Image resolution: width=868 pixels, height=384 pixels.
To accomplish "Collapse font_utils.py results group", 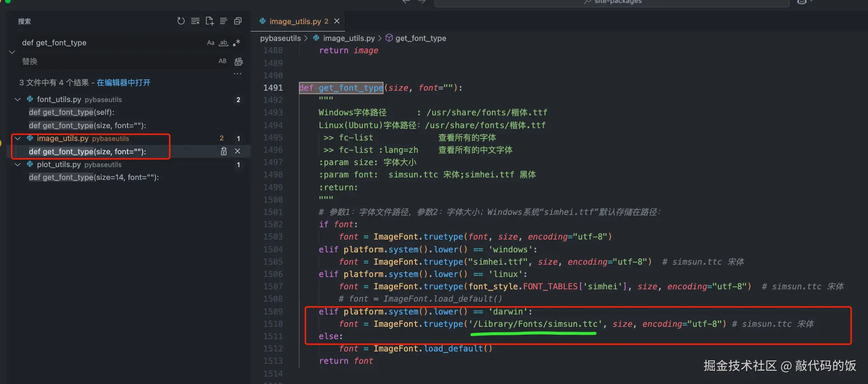I will [x=18, y=100].
